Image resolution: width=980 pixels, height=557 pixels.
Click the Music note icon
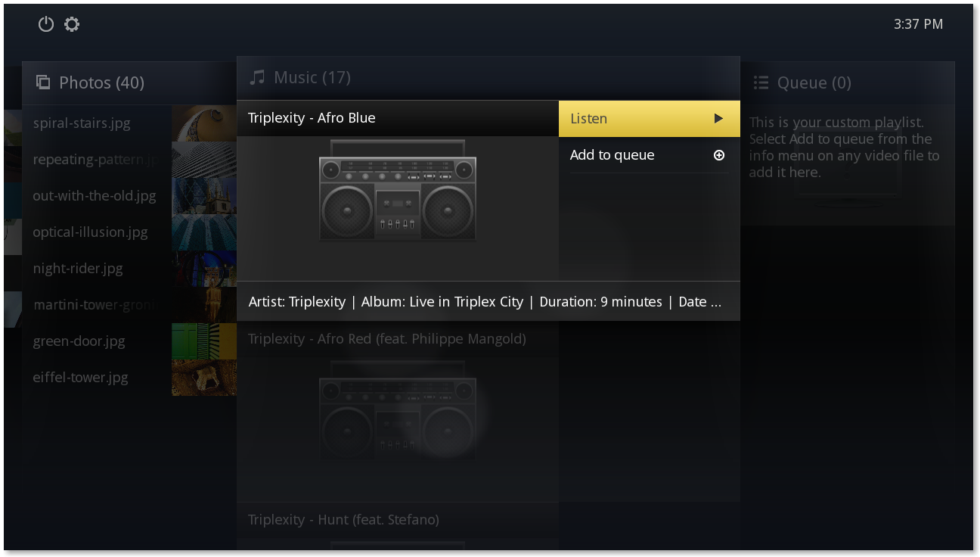coord(258,77)
